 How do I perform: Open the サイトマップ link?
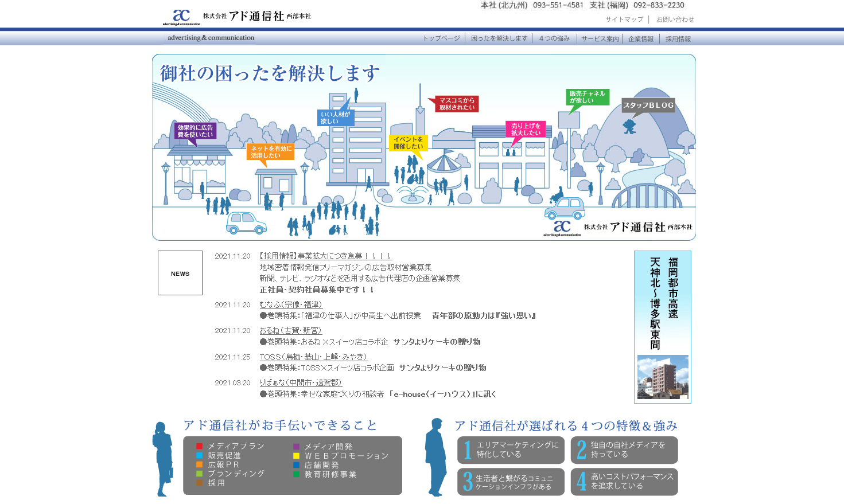(624, 19)
